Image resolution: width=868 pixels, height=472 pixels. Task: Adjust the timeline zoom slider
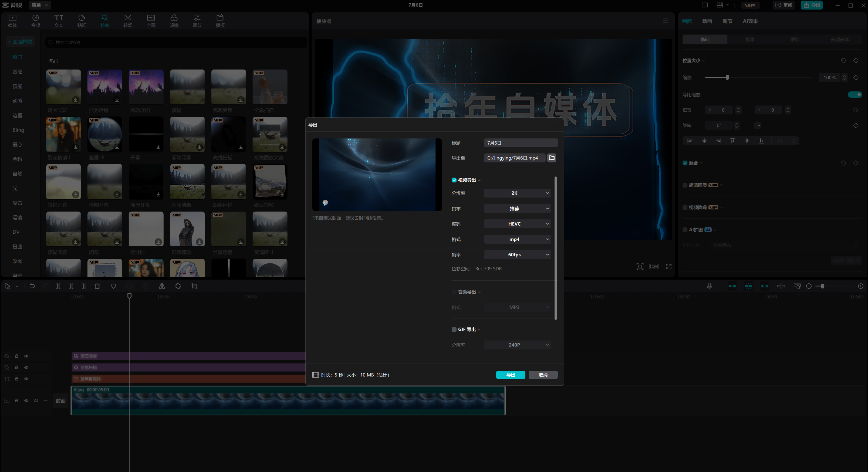(x=822, y=286)
